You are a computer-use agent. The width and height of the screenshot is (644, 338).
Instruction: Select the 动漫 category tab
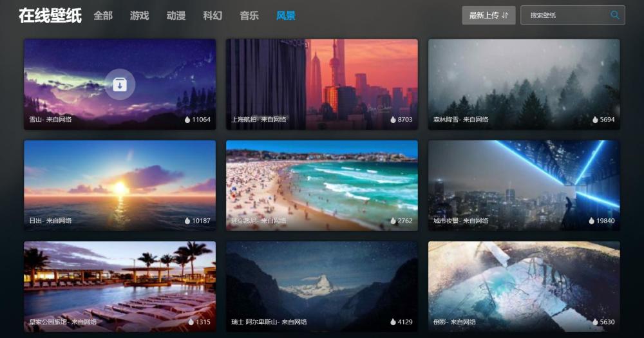[176, 15]
